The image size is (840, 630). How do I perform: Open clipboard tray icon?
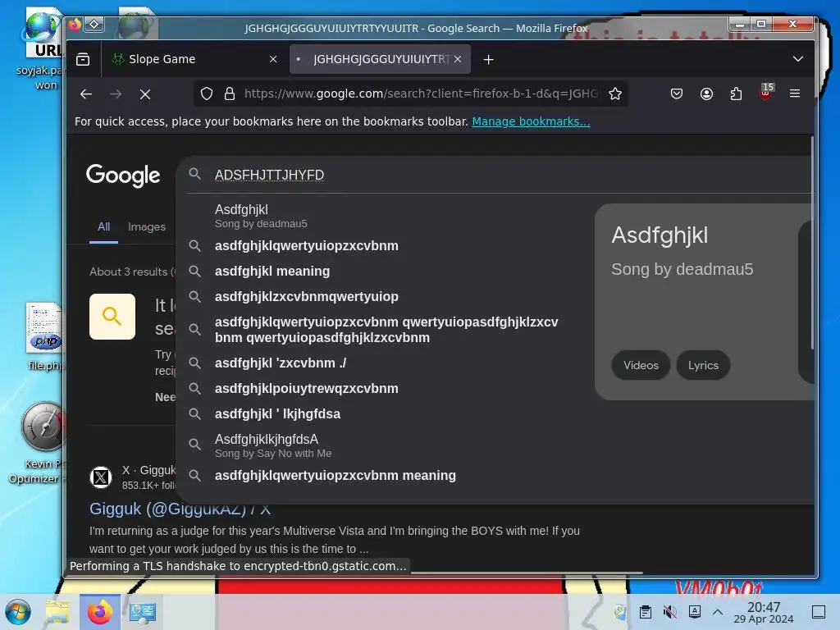pos(646,612)
